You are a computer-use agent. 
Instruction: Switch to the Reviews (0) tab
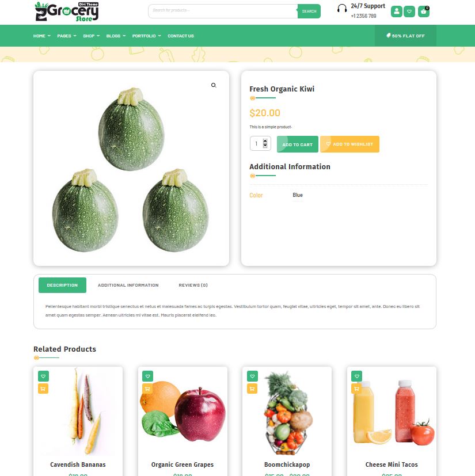193,285
